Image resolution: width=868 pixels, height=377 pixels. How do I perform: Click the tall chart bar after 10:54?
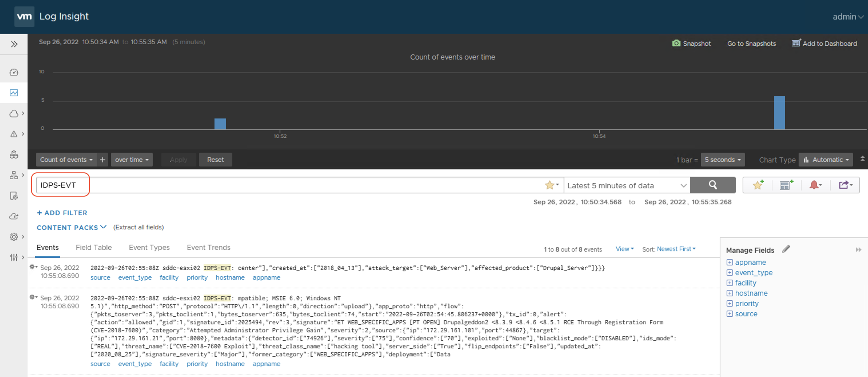[779, 113]
